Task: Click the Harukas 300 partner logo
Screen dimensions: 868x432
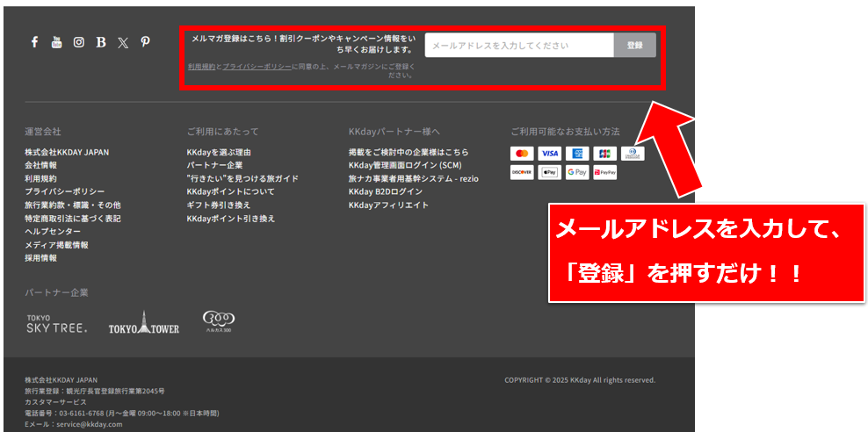Action: (x=219, y=321)
